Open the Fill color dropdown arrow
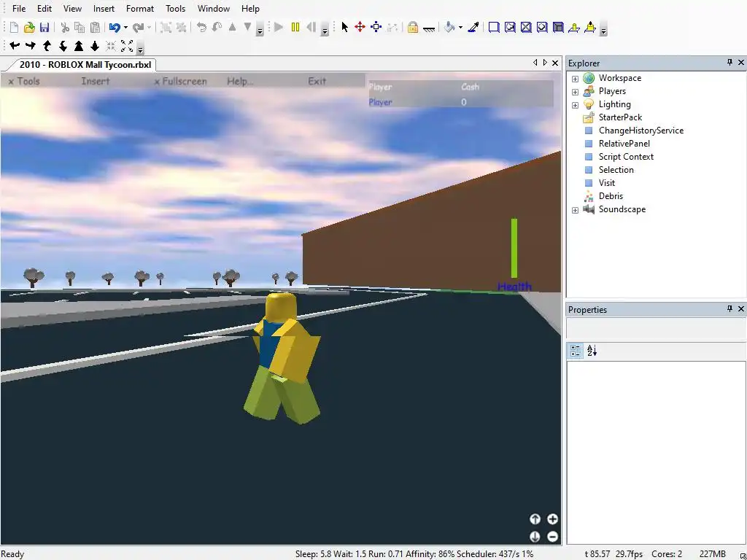Screen dimensions: 747x560 click(460, 28)
